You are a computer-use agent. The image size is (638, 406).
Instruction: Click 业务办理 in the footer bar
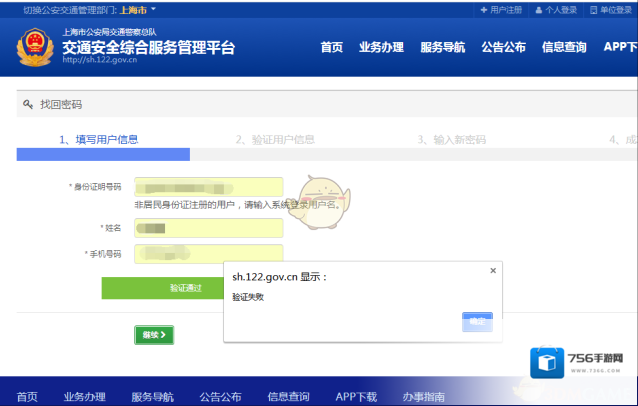tap(85, 397)
